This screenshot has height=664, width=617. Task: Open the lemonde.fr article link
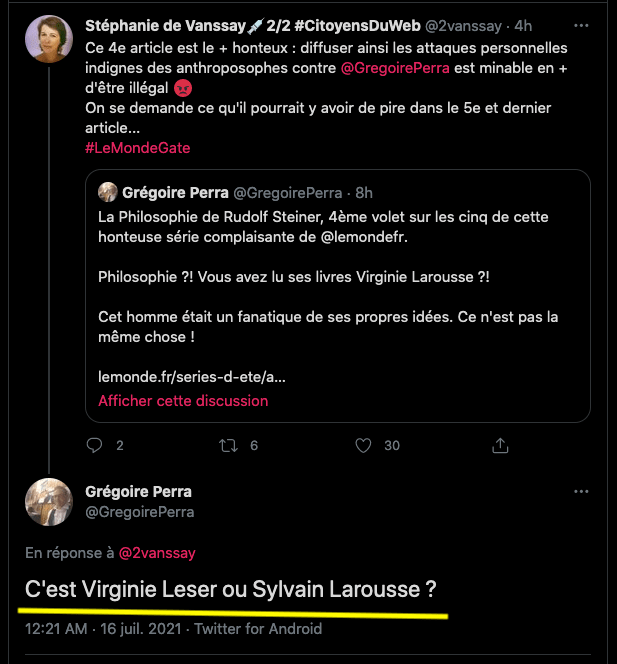coord(191,378)
